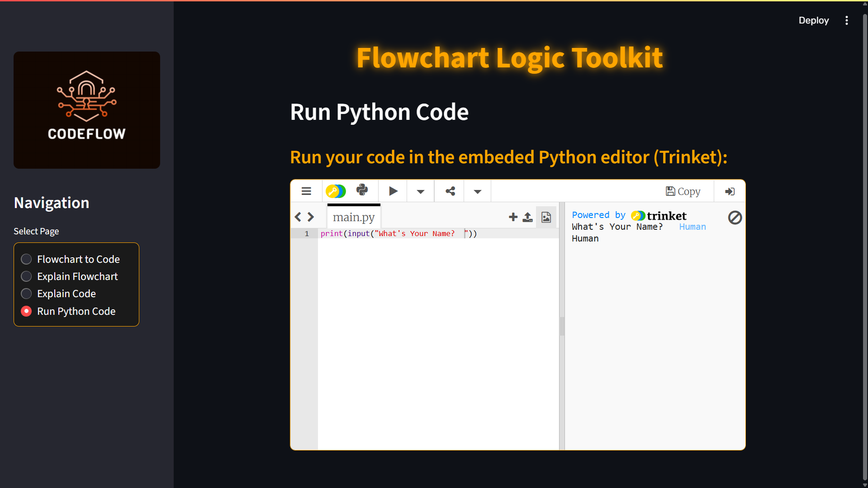Click the sign-in arrow icon

pos(730,191)
